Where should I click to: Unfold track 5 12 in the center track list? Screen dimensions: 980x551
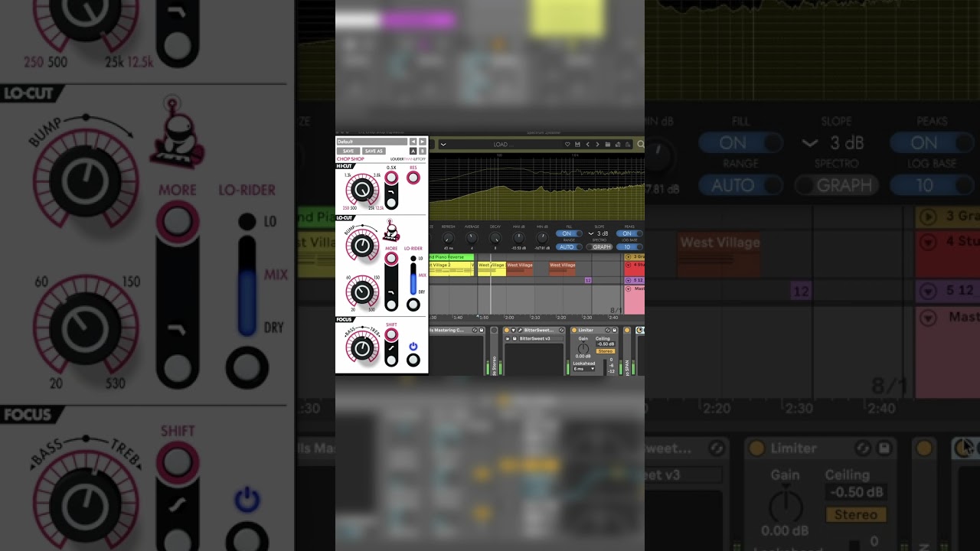coord(629,280)
